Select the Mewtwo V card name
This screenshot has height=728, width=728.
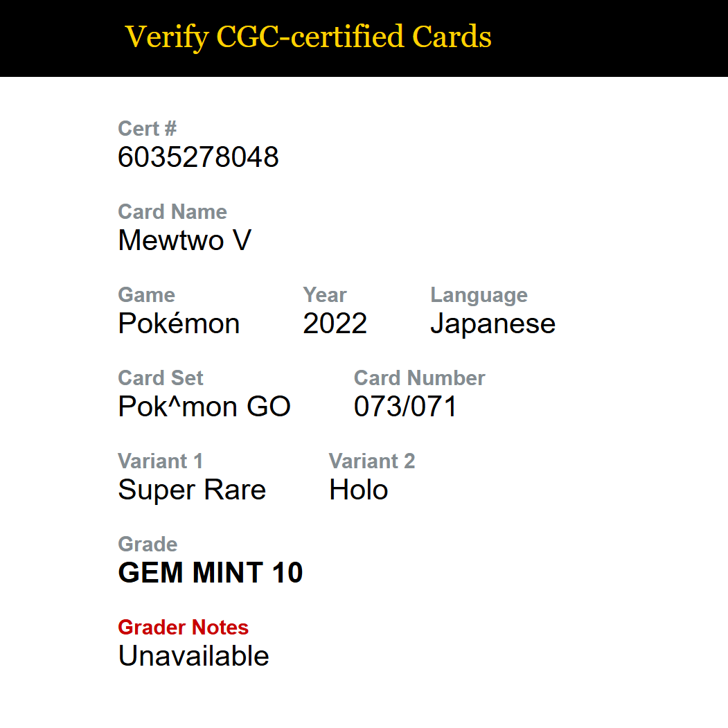[x=185, y=240]
